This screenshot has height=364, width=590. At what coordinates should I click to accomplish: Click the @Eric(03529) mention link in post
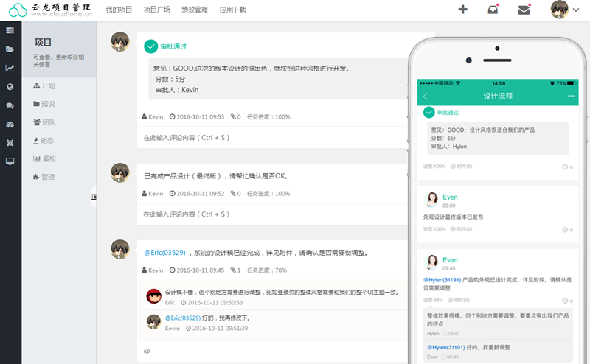164,253
